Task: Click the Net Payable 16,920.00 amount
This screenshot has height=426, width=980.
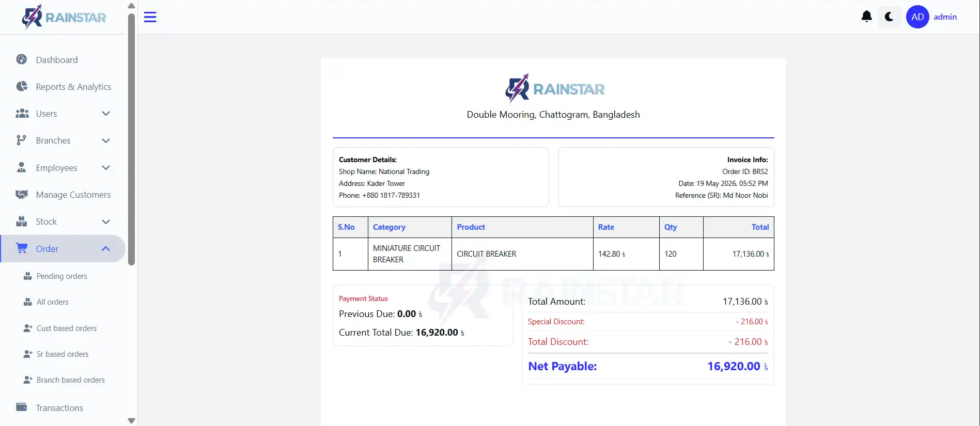Action: [x=738, y=366]
